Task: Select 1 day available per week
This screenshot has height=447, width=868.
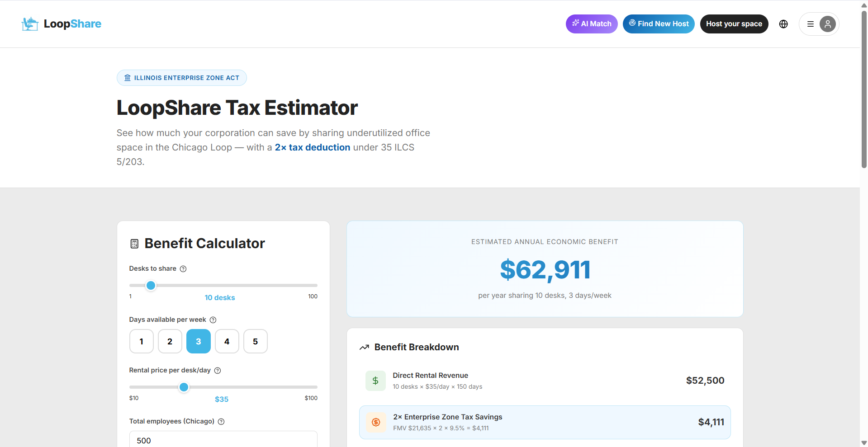Action: (x=142, y=341)
